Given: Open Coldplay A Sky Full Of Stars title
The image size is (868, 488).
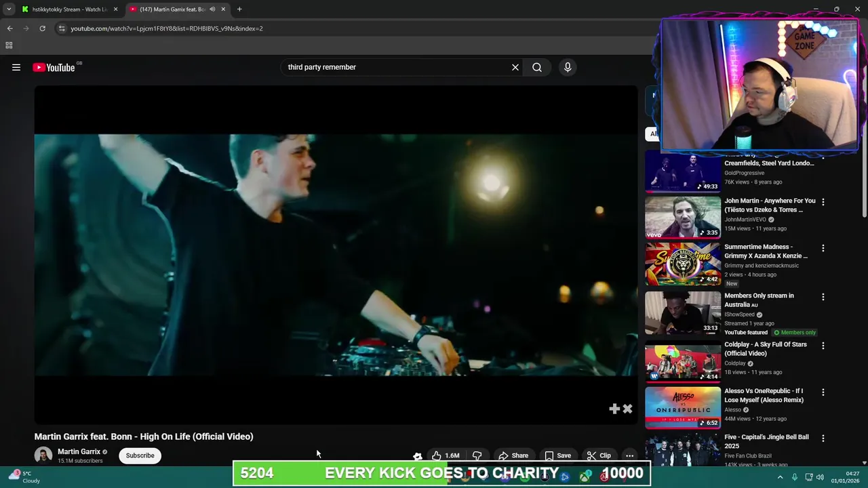Looking at the screenshot, I should (765, 349).
